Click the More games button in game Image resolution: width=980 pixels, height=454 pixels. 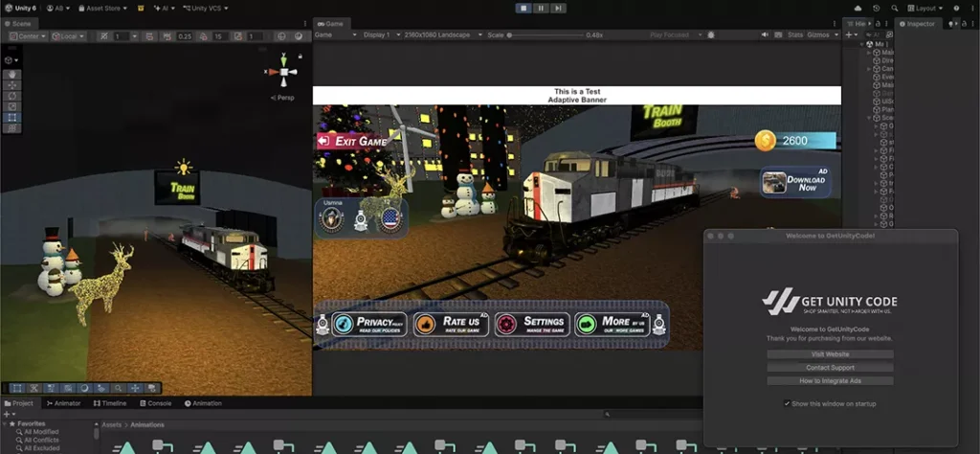[612, 325]
